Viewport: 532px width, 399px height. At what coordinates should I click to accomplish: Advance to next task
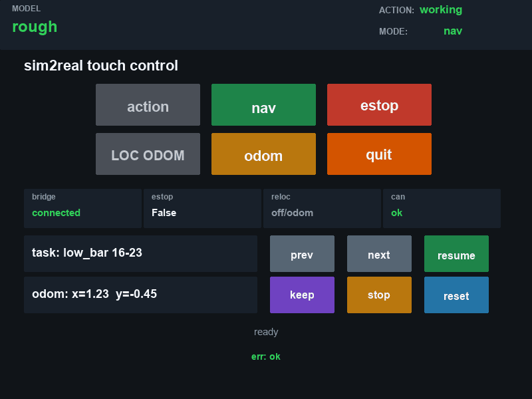(379, 254)
